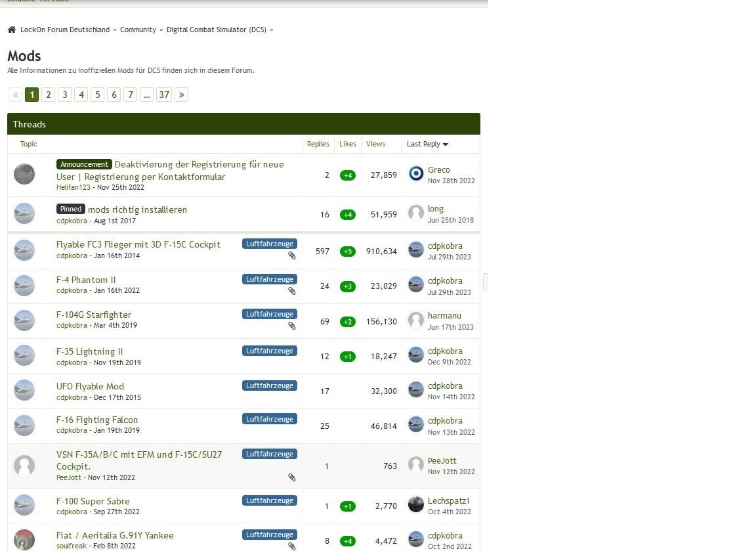Jump to last page 37
This screenshot has width=756, height=551.
tap(164, 95)
